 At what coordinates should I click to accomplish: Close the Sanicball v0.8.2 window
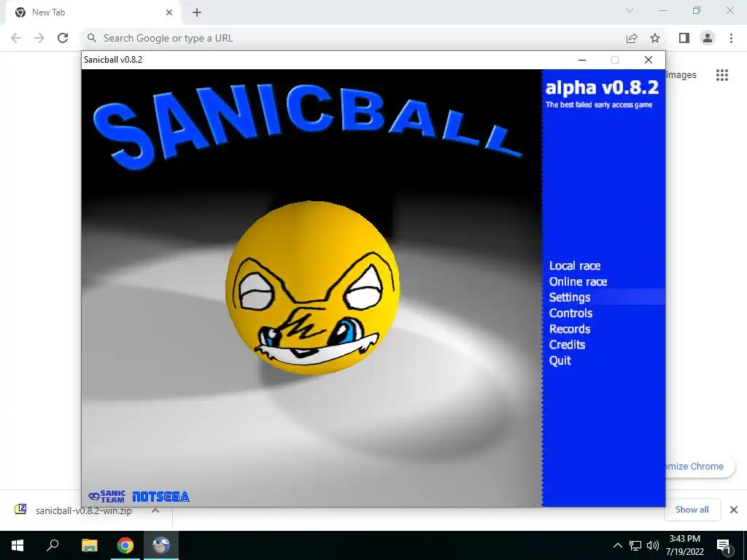[649, 60]
